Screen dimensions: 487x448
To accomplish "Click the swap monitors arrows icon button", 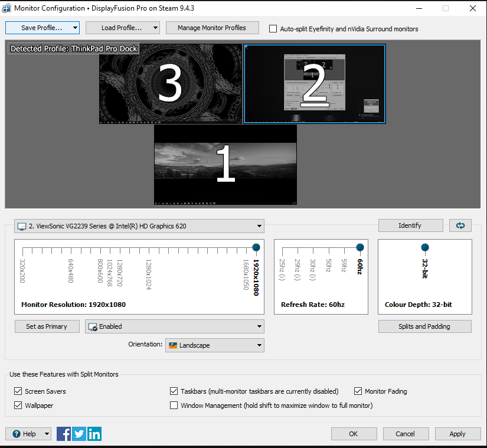I will coord(460,225).
